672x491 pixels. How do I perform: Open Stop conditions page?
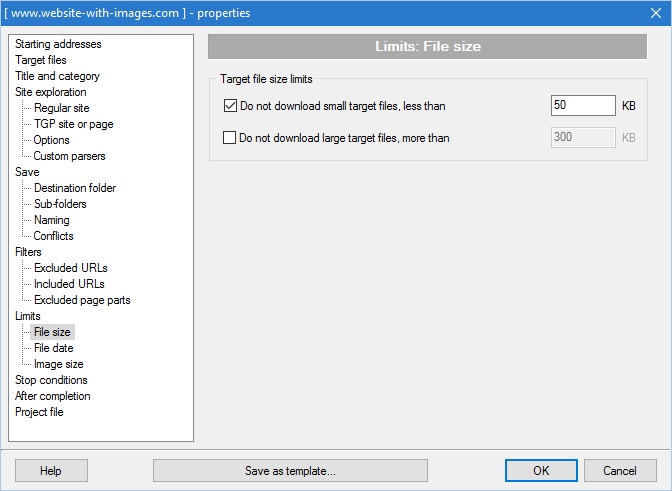51,380
